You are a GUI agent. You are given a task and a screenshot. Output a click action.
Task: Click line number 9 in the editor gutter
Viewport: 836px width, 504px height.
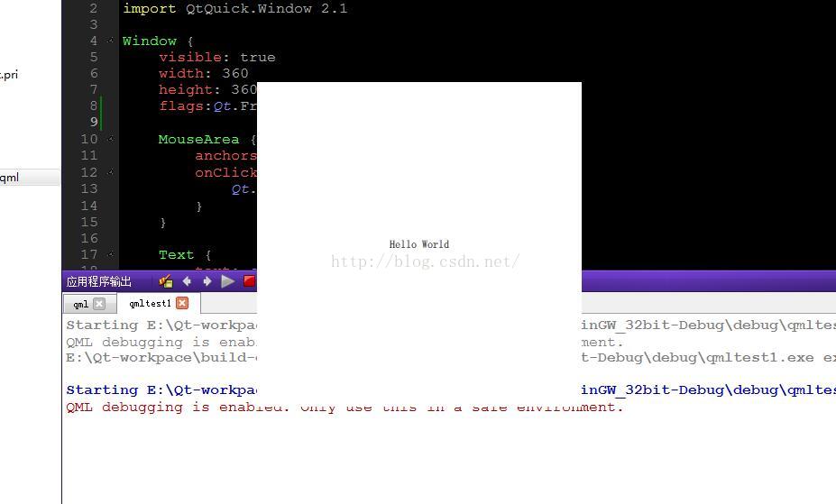94,122
